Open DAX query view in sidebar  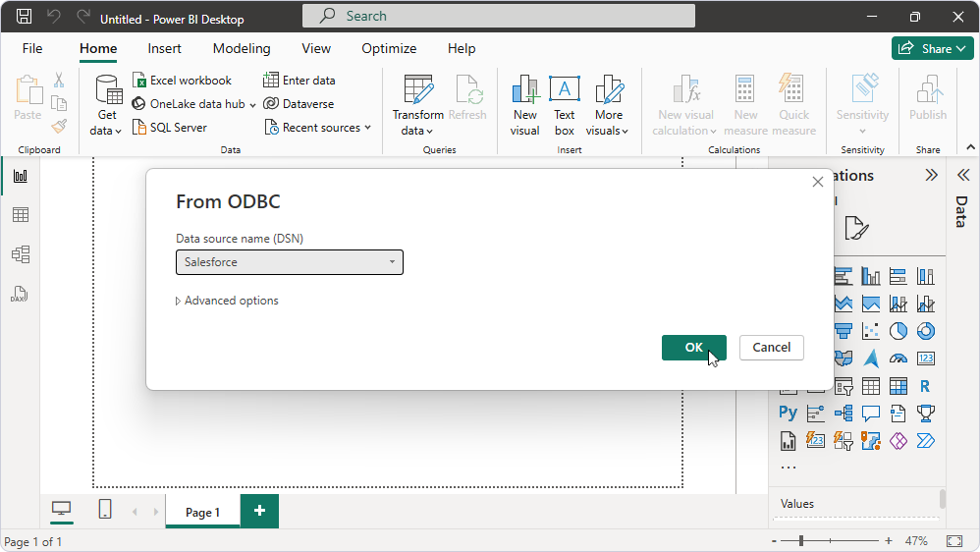tap(20, 294)
